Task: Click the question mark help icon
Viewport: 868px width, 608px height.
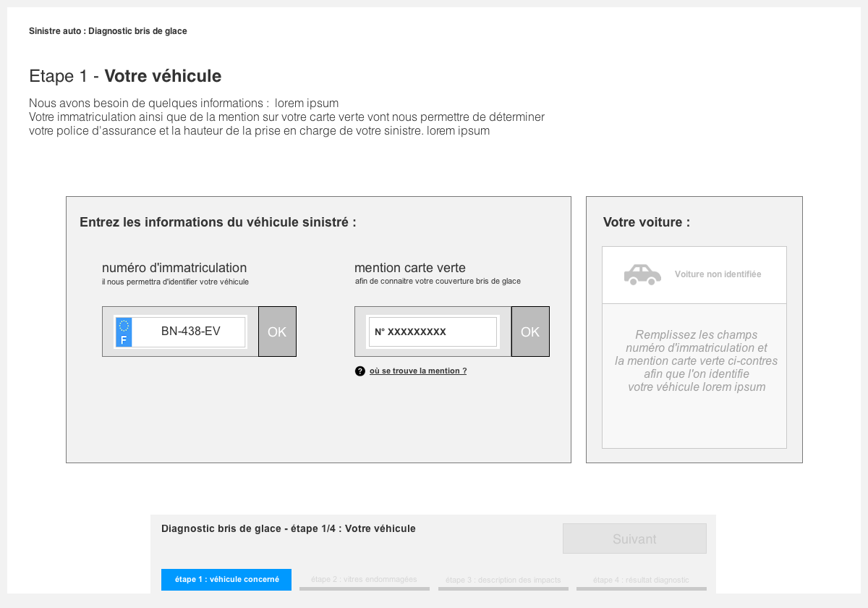Action: click(x=360, y=371)
